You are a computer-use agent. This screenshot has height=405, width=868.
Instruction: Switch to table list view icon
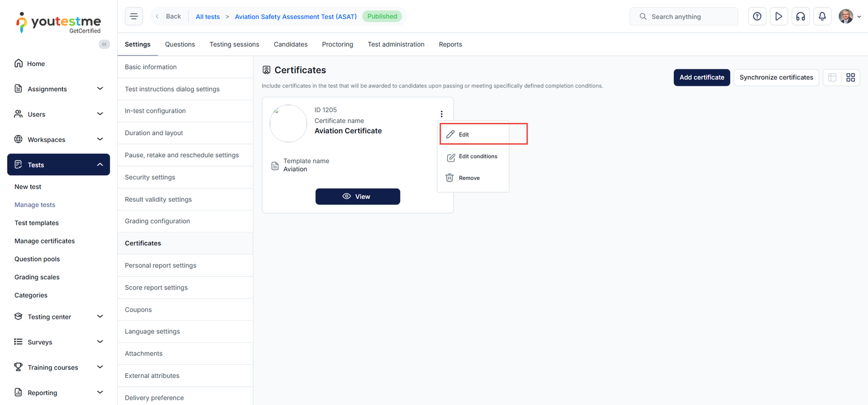(x=832, y=78)
